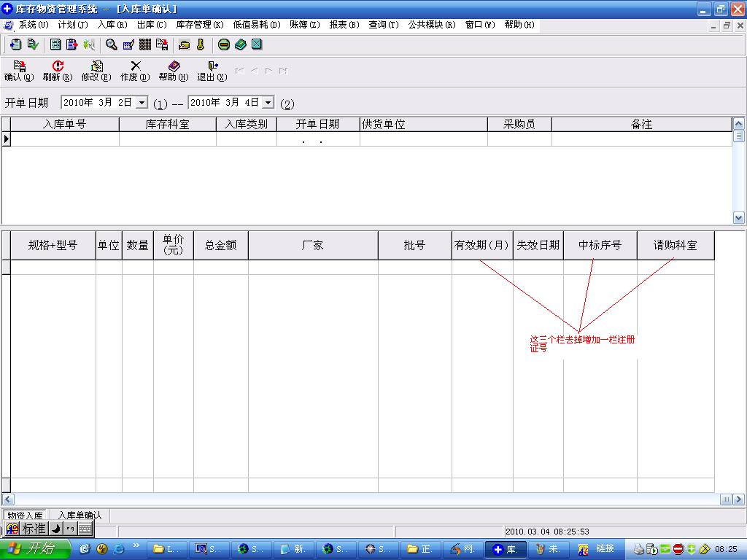The width and height of the screenshot is (747, 560).
Task: Click the 中标序号 column header
Action: pos(600,245)
